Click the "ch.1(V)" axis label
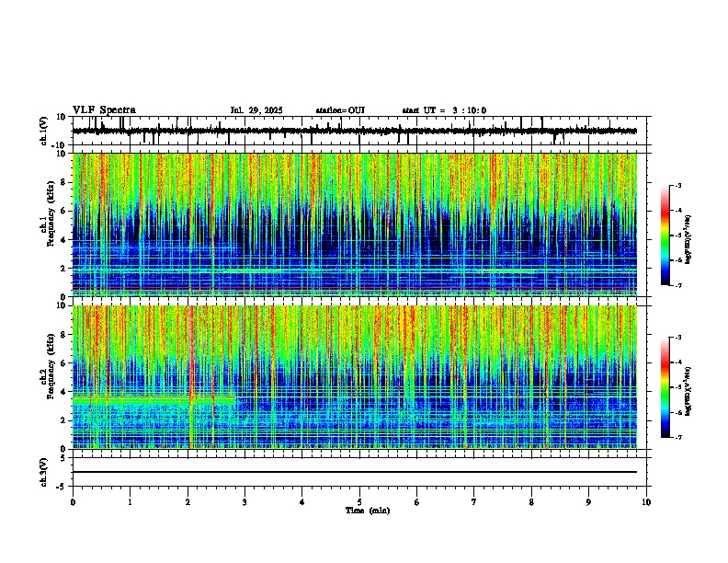Viewport: 728px width, 563px height. tap(44, 131)
